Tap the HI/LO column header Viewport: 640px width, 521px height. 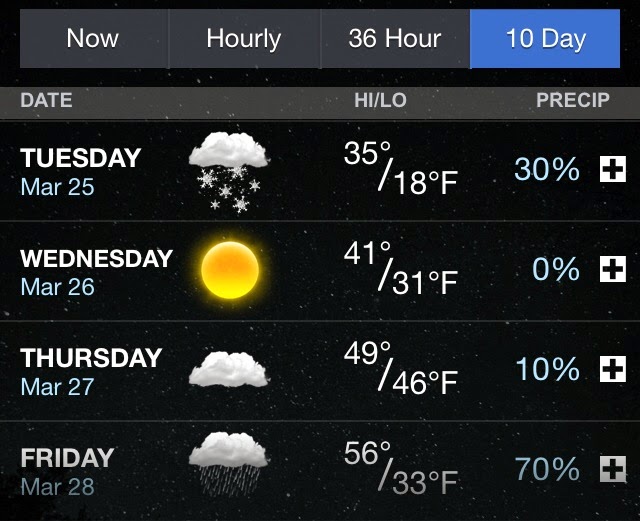click(x=383, y=100)
